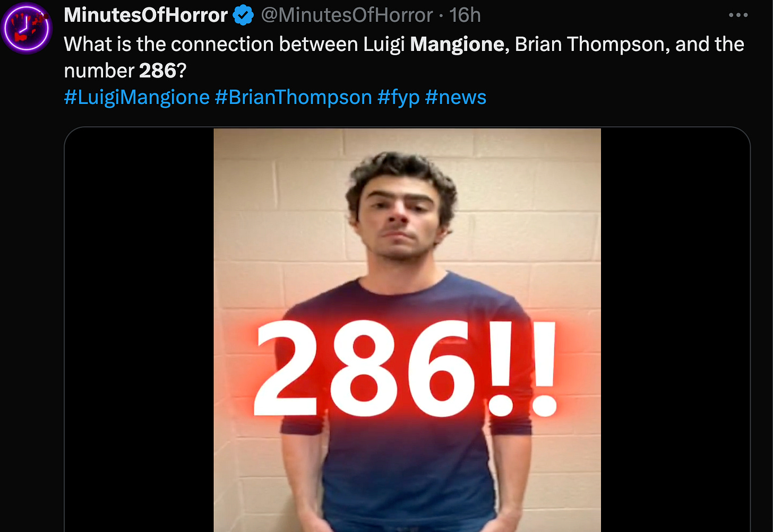Image resolution: width=773 pixels, height=532 pixels.
Task: Open the #fyp hashtag
Action: tap(399, 98)
